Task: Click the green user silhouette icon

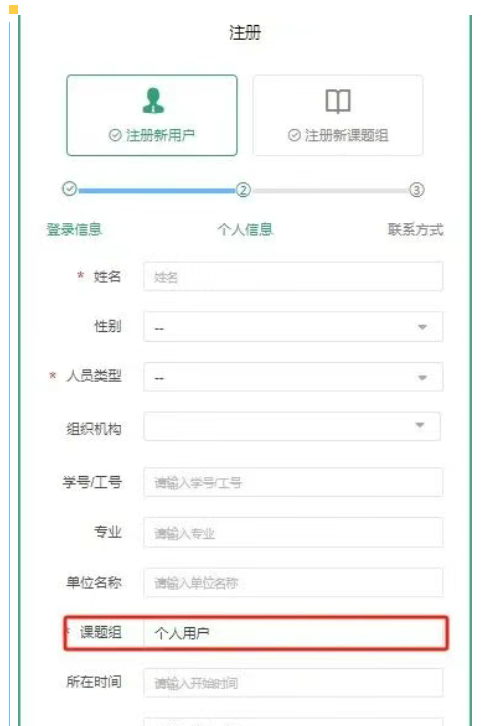Action: pos(153,100)
